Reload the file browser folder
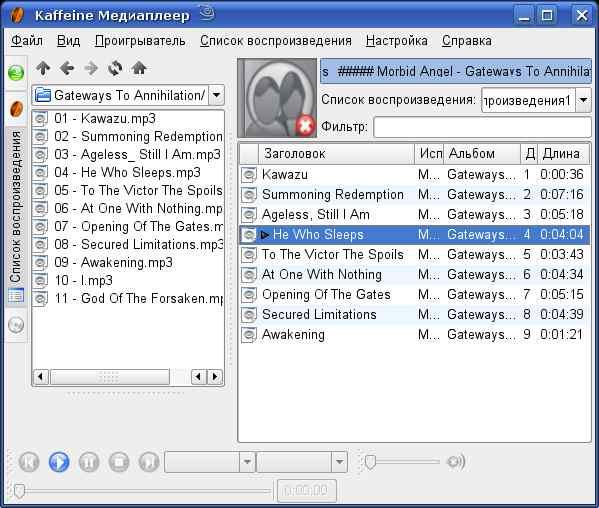Screen dimensions: 599x508 click(115, 68)
